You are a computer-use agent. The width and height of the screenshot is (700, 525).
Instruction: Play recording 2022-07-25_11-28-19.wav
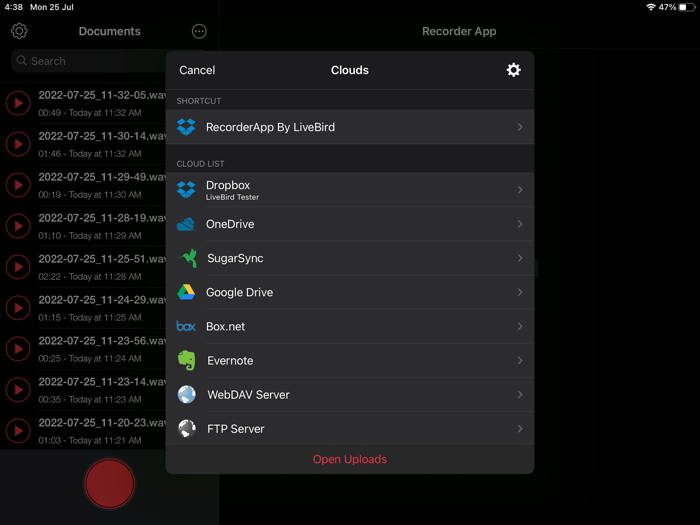[18, 226]
